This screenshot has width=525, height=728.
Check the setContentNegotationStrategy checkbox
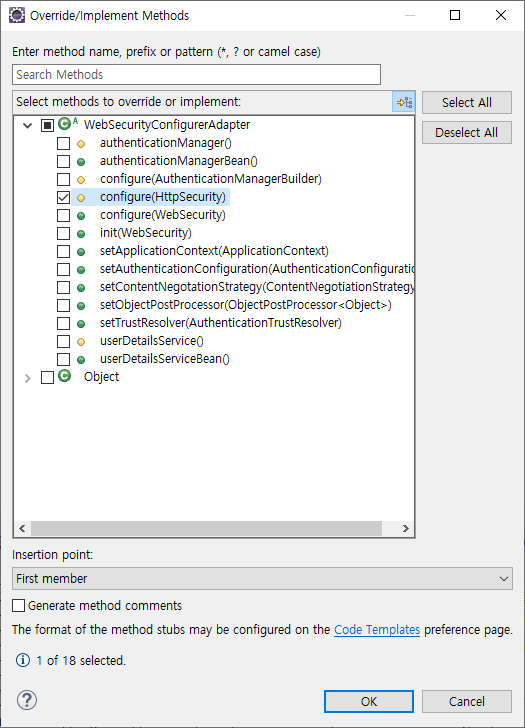pos(64,287)
